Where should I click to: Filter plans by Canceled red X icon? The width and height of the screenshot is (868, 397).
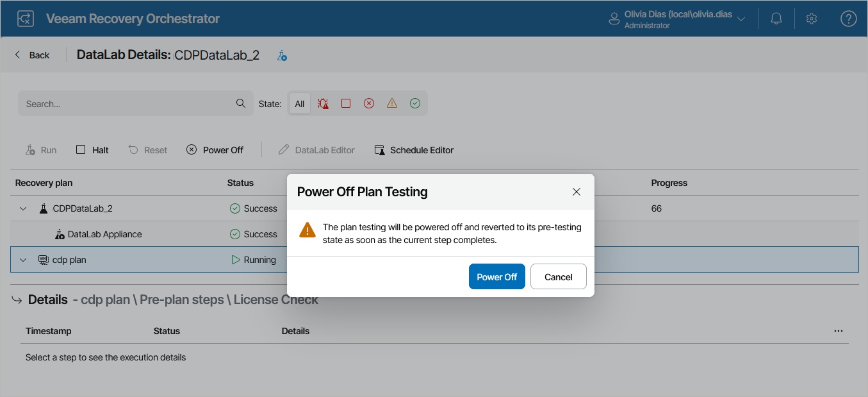point(369,103)
